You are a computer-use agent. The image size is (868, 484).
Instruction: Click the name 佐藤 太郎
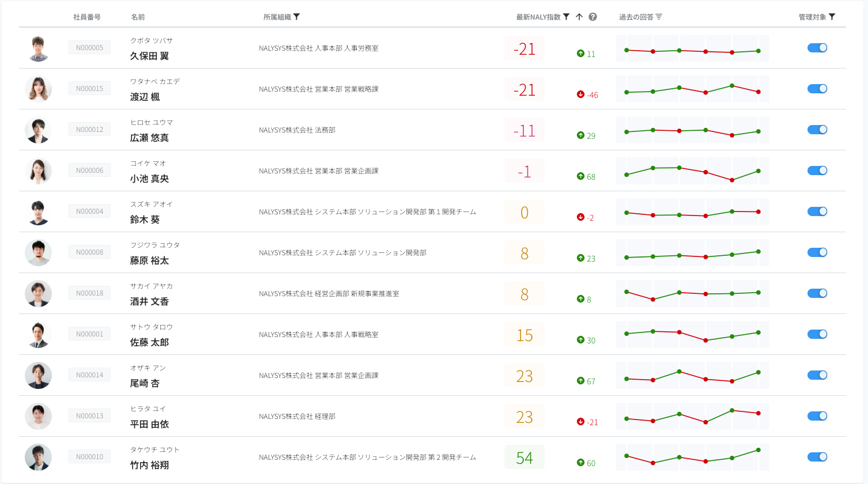pyautogui.click(x=149, y=342)
